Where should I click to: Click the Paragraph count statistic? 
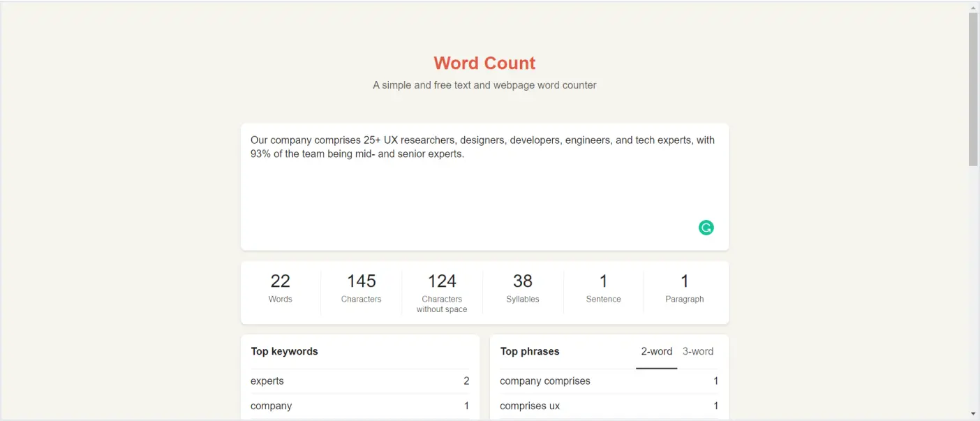(x=684, y=288)
